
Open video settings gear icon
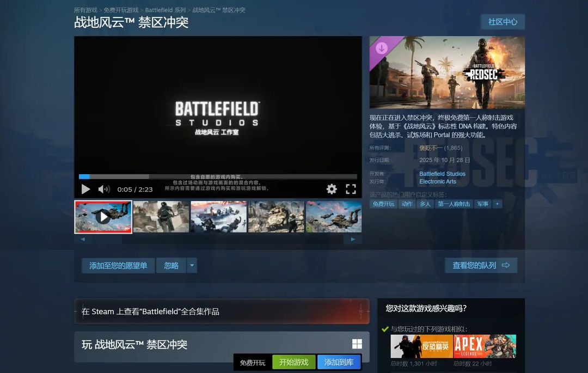click(x=332, y=189)
